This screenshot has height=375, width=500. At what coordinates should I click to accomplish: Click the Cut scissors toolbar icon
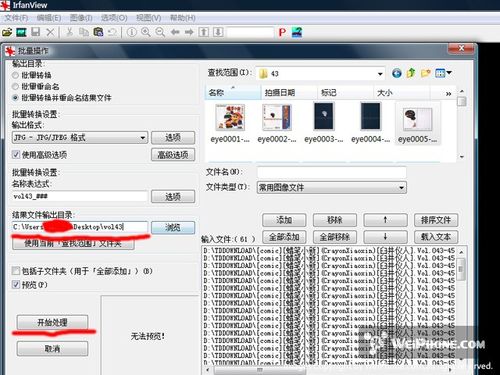[69, 32]
